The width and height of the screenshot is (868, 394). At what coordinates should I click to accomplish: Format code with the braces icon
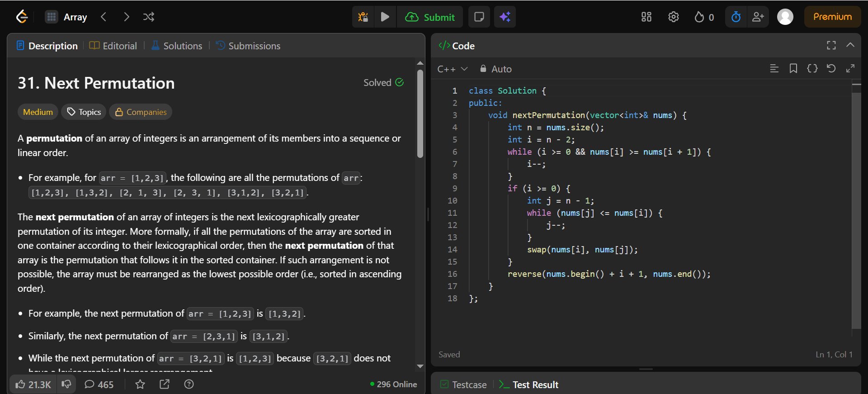[x=812, y=69]
